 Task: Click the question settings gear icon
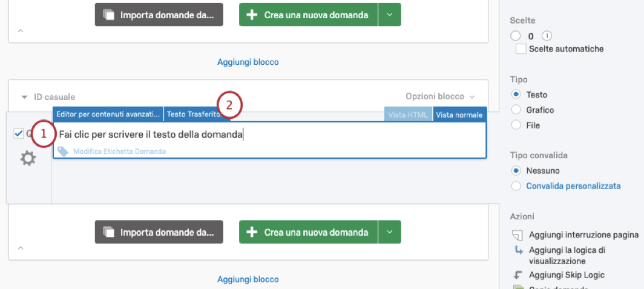click(28, 159)
